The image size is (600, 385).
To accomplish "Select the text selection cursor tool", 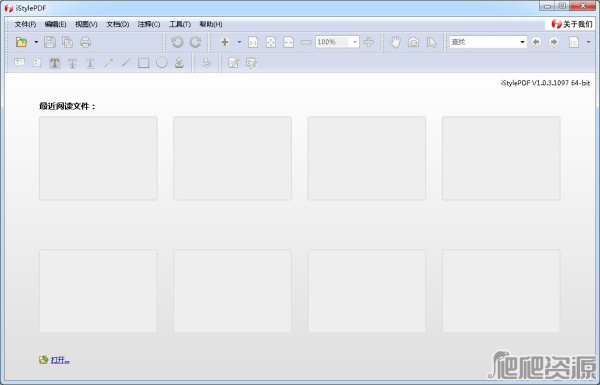I will [431, 42].
